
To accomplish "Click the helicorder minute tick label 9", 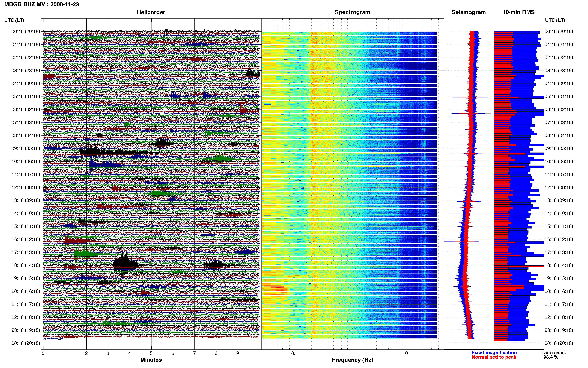I will [x=238, y=353].
